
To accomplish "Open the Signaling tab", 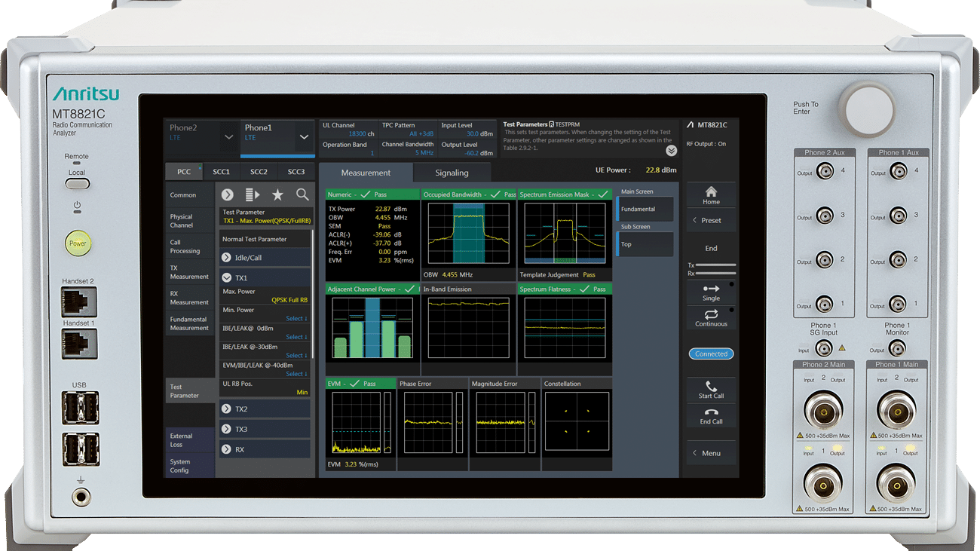I will [452, 173].
